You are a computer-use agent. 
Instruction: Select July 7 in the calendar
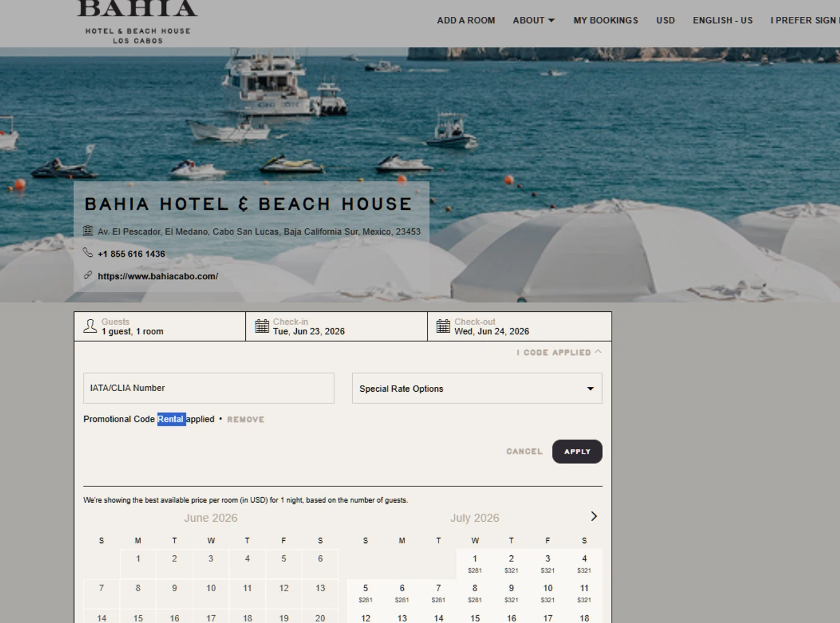[x=438, y=593]
